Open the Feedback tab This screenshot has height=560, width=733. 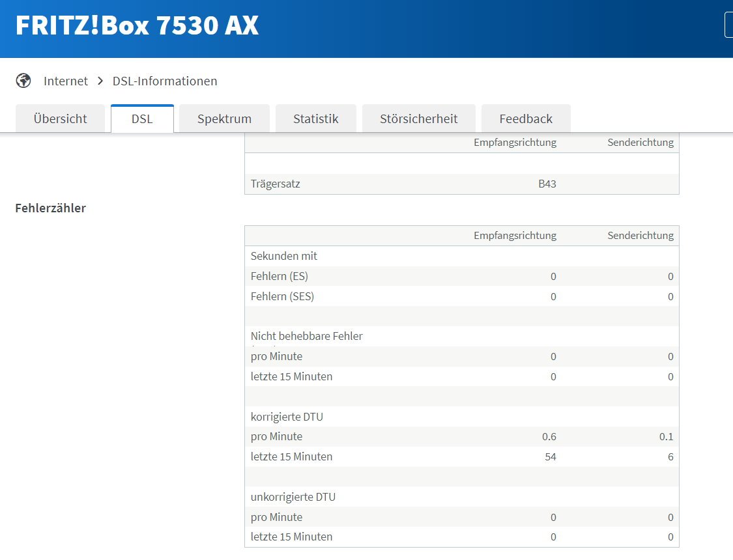click(x=526, y=119)
